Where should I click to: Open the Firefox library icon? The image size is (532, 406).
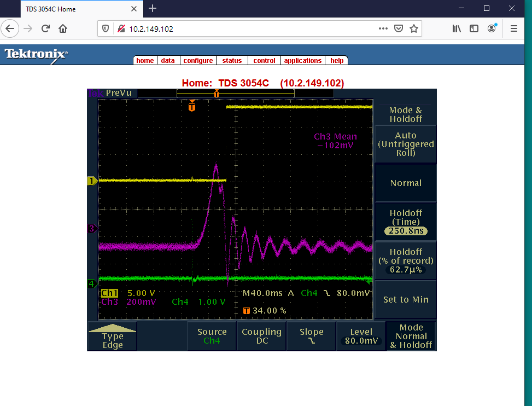[x=457, y=28]
